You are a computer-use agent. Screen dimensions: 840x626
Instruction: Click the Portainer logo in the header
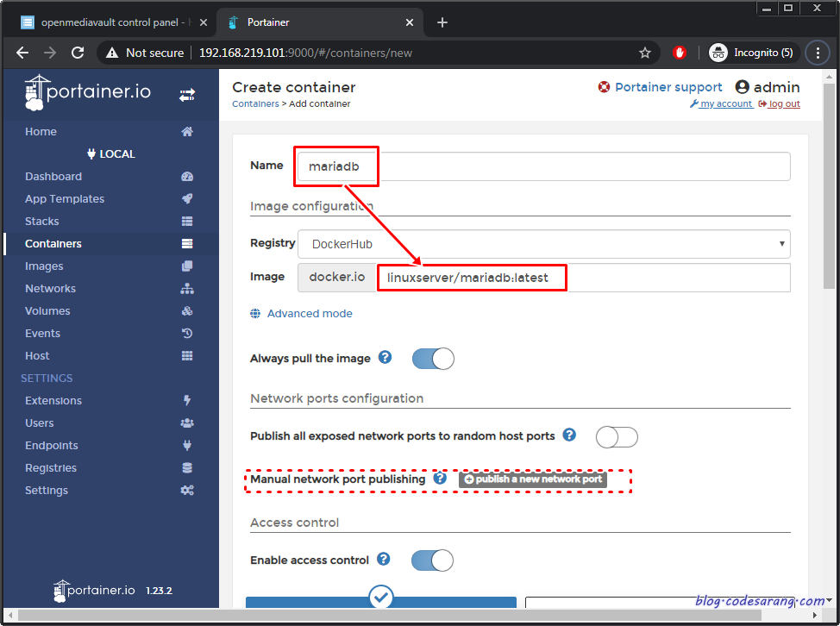(88, 92)
